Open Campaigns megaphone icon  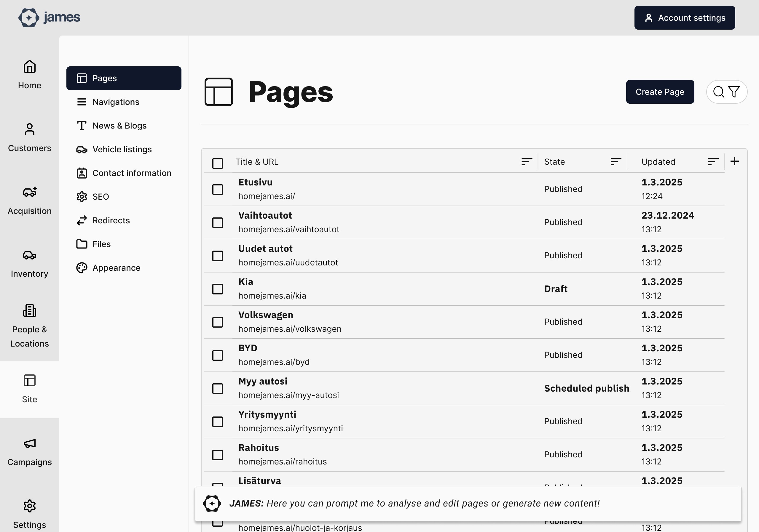[x=29, y=443]
